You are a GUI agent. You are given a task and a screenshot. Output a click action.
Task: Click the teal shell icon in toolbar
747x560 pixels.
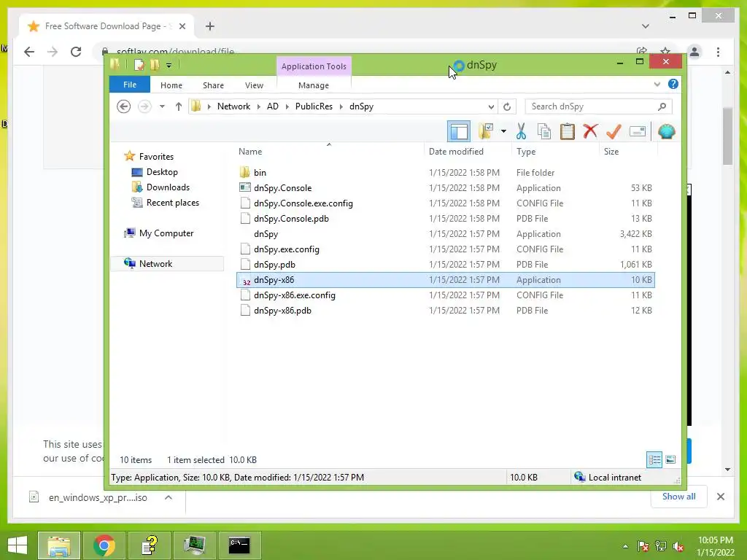pyautogui.click(x=667, y=131)
